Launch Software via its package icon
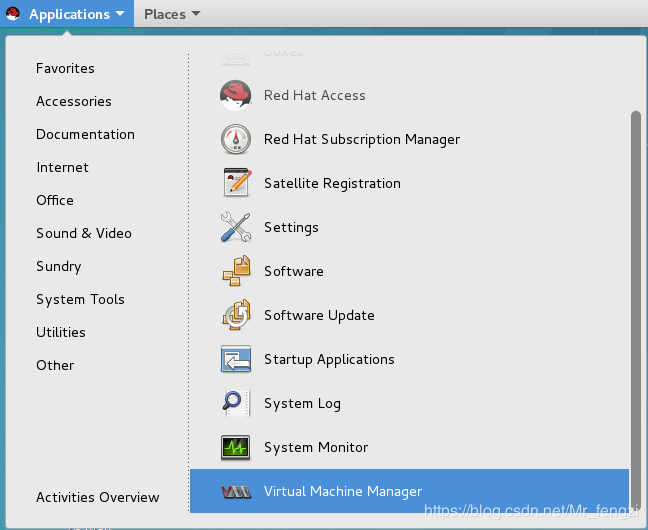 coord(236,271)
